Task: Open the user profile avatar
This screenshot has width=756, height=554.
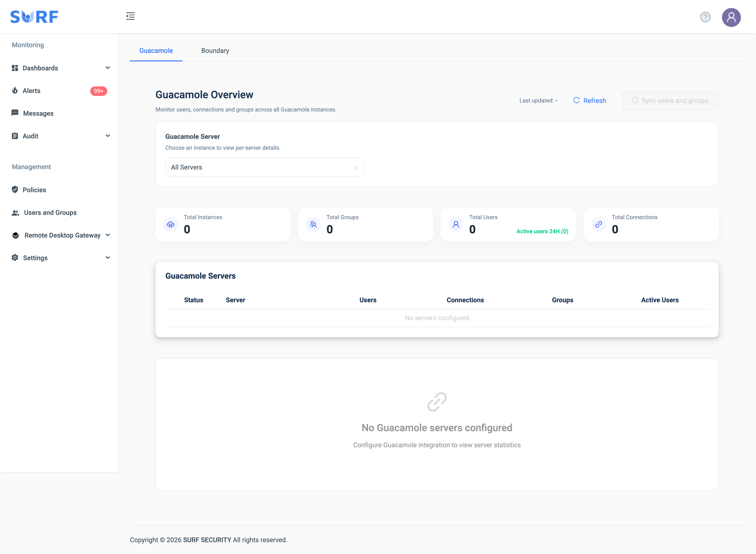Action: pyautogui.click(x=731, y=17)
